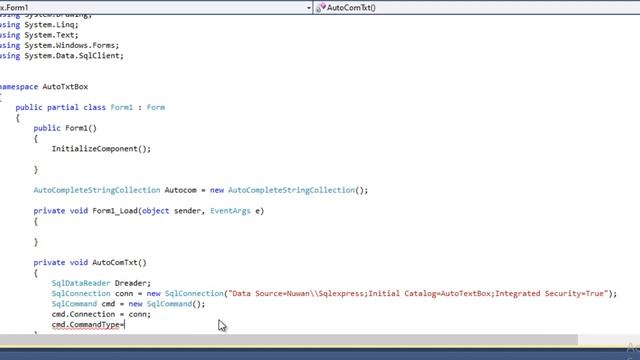The width and height of the screenshot is (640, 360).
Task: Click 'new AutoCompleteStringCollection();' expression
Action: [289, 190]
